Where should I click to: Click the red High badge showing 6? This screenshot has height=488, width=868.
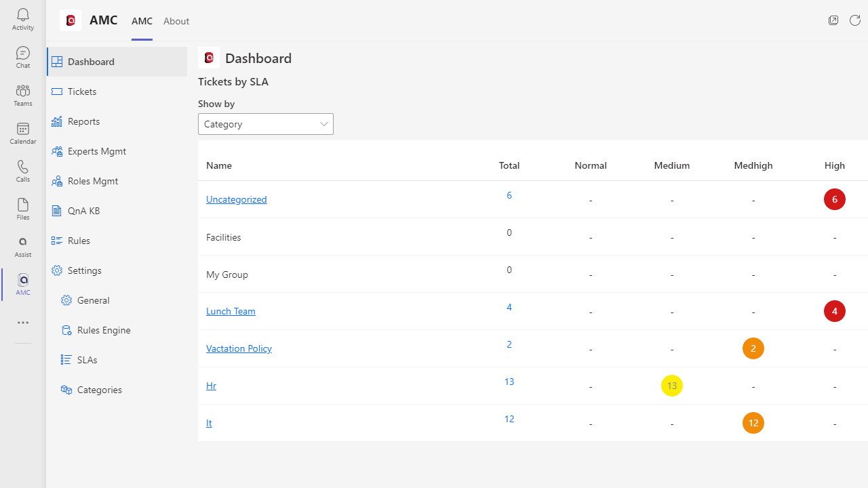(x=835, y=199)
